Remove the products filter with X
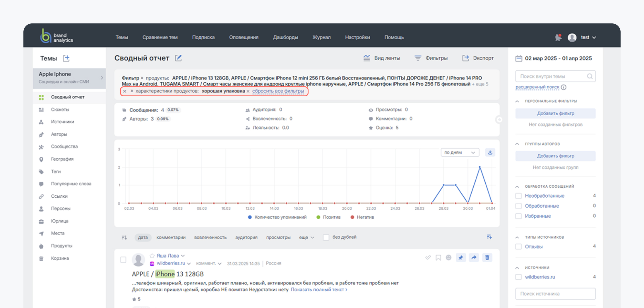Image resolution: width=644 pixels, height=308 pixels. (x=125, y=91)
